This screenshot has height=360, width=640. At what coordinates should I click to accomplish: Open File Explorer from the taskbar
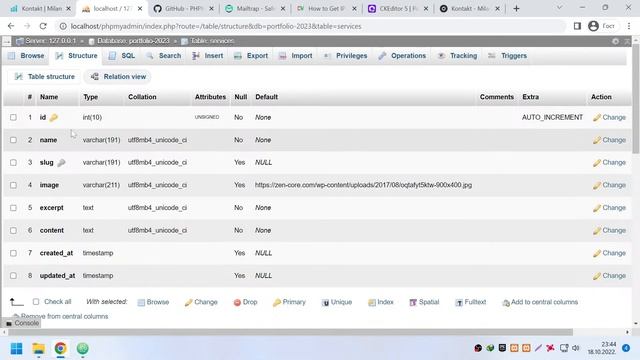click(x=39, y=349)
